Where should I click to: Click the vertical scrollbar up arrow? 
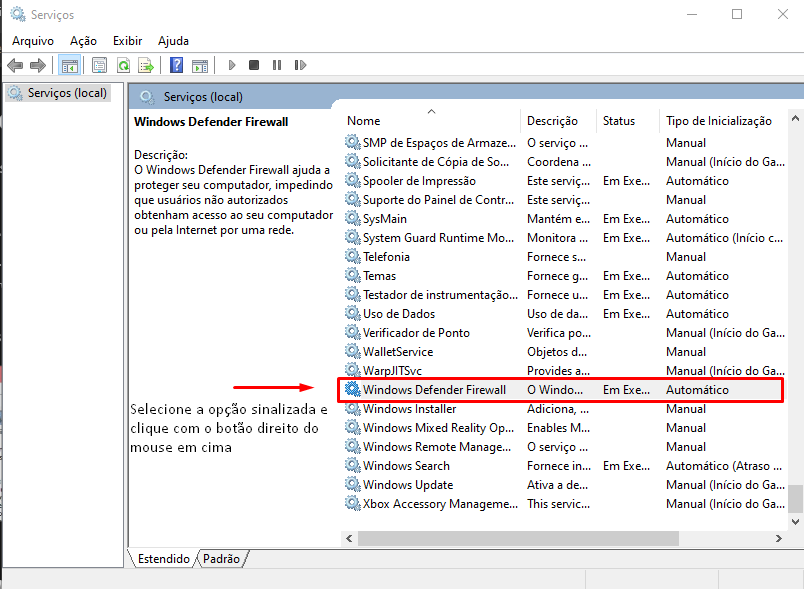[x=795, y=118]
